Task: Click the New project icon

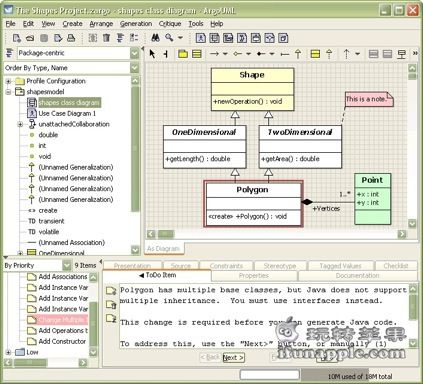Action: [x=16, y=38]
